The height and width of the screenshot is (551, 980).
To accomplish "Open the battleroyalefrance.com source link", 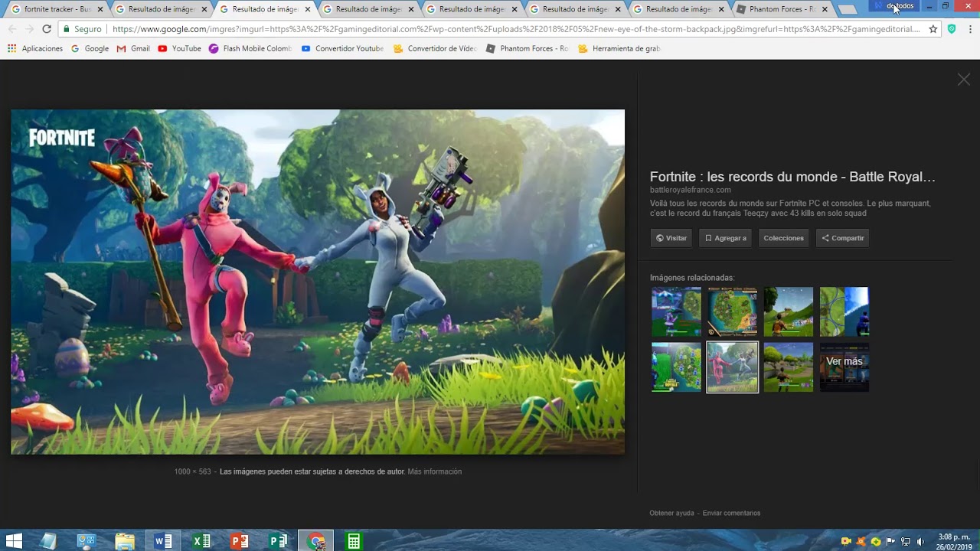I will [690, 190].
